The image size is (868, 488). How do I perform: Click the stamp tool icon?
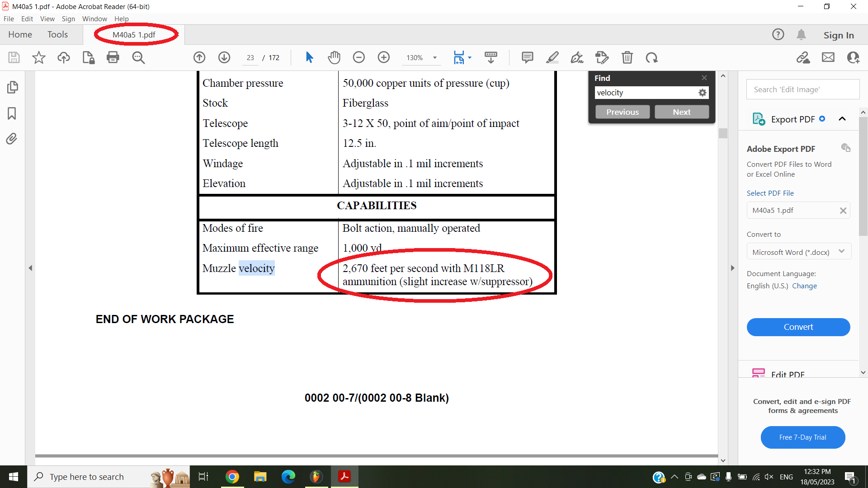coord(602,57)
